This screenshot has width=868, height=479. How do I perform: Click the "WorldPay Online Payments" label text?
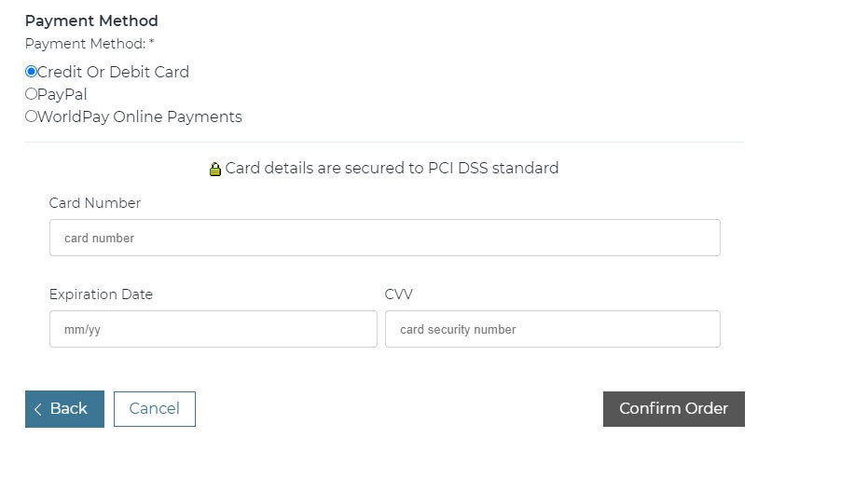140,116
